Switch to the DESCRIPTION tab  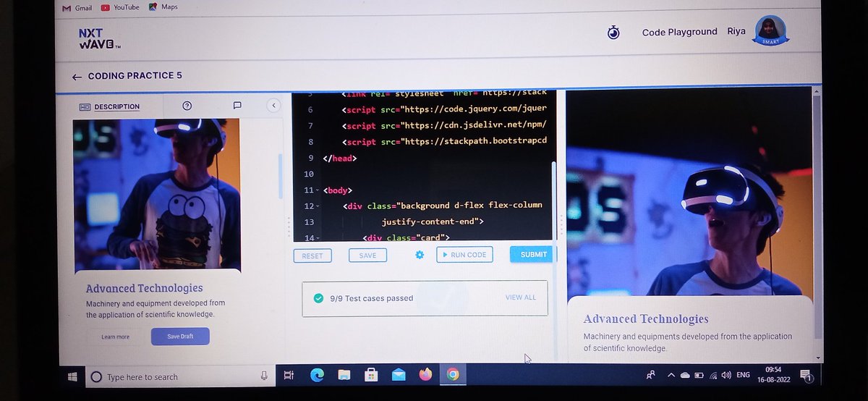click(110, 106)
